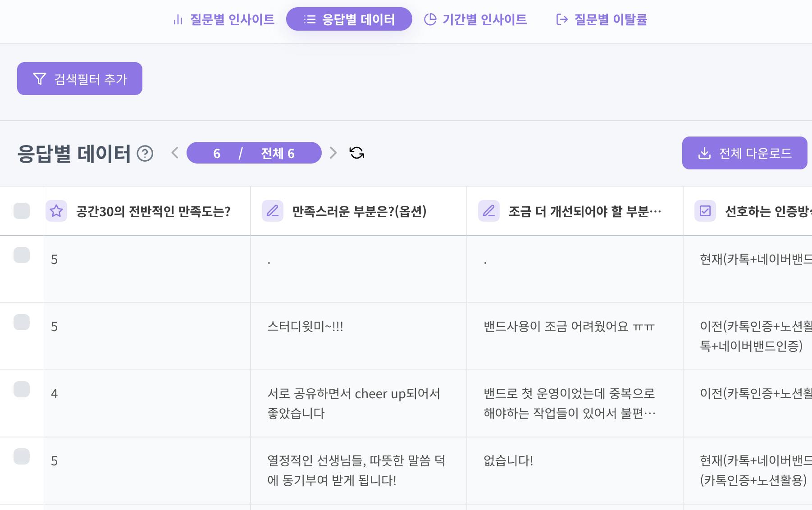
Task: Check the row with 스터디윗미 response
Action: [22, 322]
